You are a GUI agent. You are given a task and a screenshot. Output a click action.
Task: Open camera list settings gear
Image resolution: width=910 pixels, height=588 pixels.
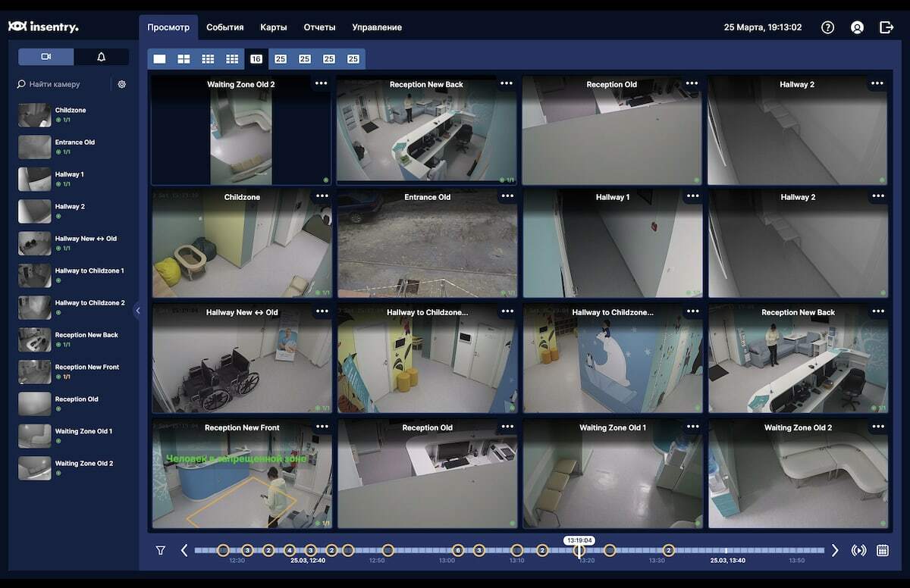121,84
